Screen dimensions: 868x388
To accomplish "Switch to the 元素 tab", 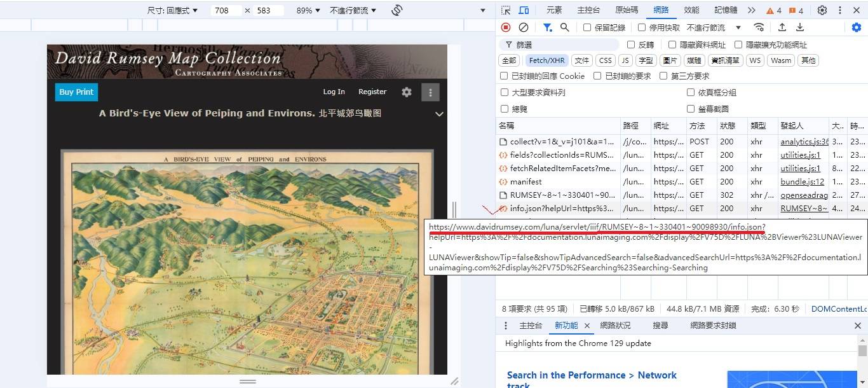I will (x=554, y=10).
